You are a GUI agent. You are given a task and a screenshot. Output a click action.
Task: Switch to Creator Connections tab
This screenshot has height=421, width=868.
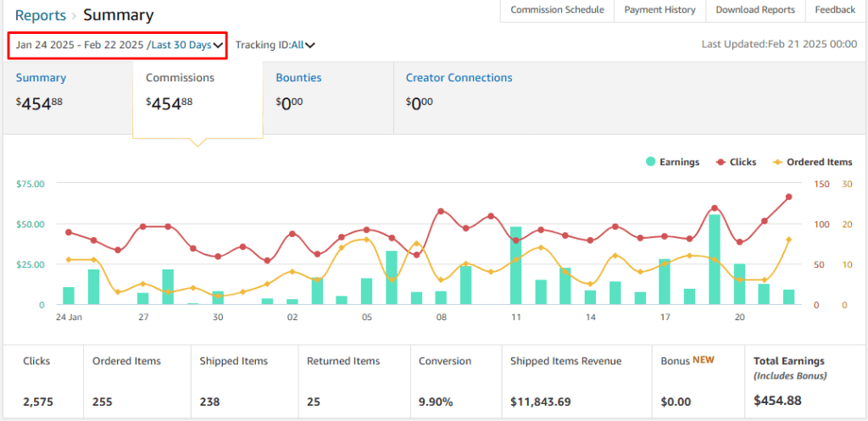[459, 78]
